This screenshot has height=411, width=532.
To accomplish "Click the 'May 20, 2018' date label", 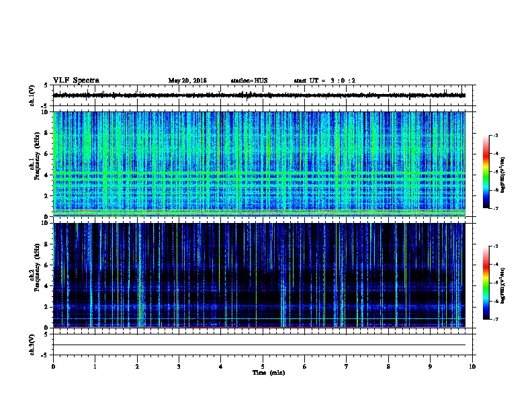I will click(187, 81).
